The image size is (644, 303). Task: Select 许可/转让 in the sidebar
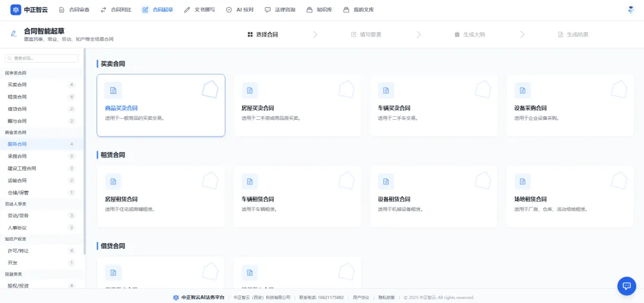click(42, 251)
